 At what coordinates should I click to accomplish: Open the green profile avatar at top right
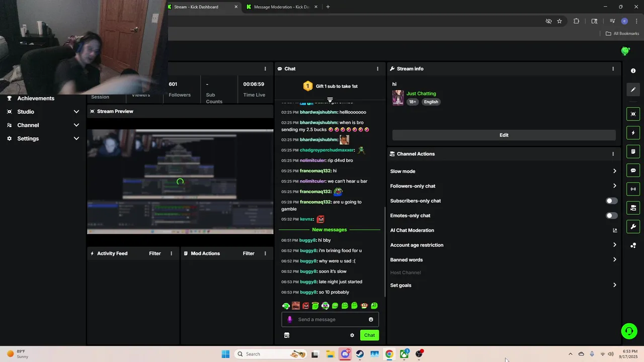(x=625, y=51)
